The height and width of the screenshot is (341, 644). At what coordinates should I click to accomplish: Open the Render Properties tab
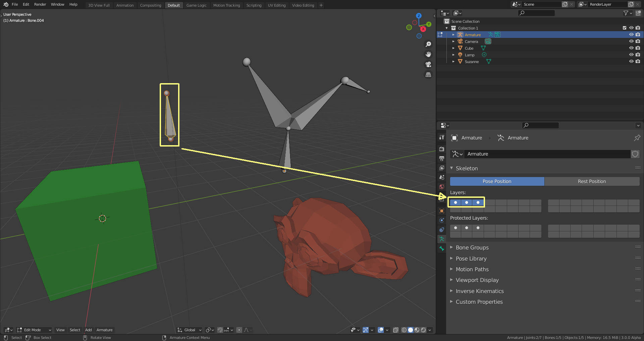pyautogui.click(x=441, y=149)
